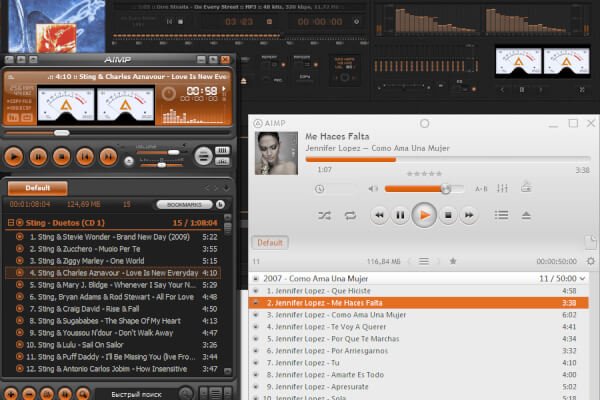Select the orange Default playlist tab
The width and height of the screenshot is (600, 400).
point(38,188)
